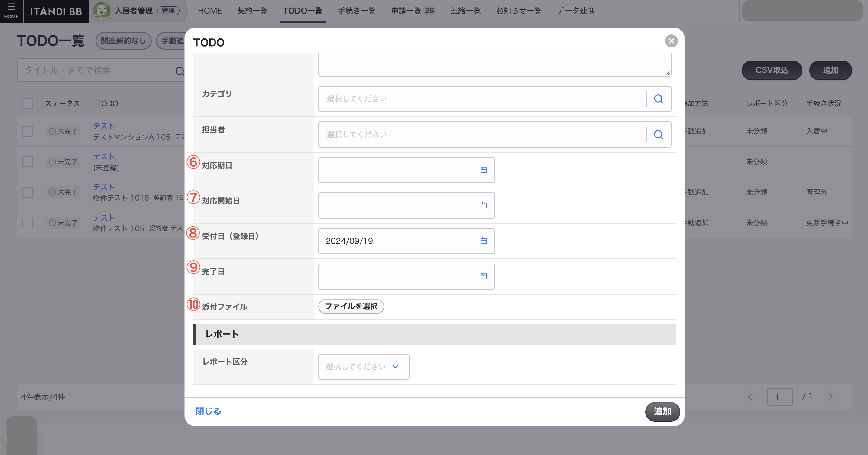Go to the previous page with the left arrow
Screen dimensions: 868x455
click(x=750, y=397)
